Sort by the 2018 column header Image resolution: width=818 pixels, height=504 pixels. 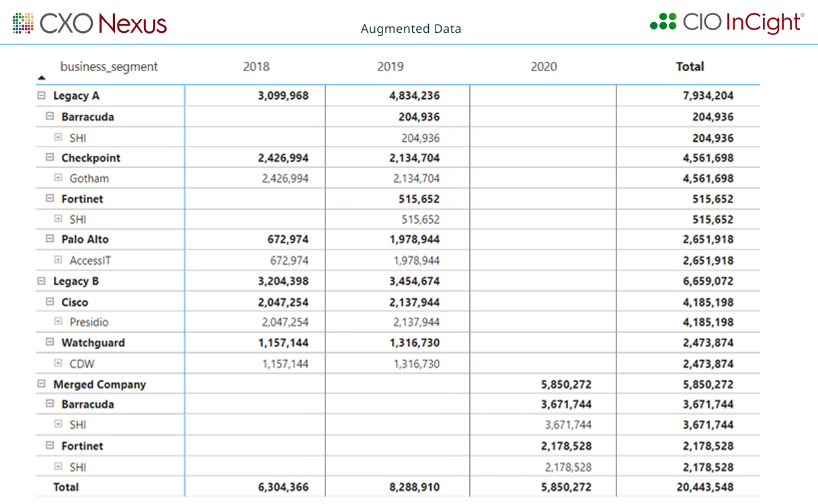[256, 67]
